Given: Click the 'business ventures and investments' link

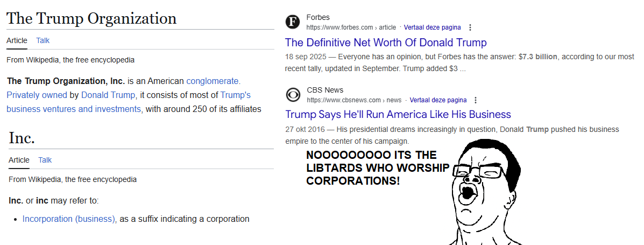Looking at the screenshot, I should (74, 109).
